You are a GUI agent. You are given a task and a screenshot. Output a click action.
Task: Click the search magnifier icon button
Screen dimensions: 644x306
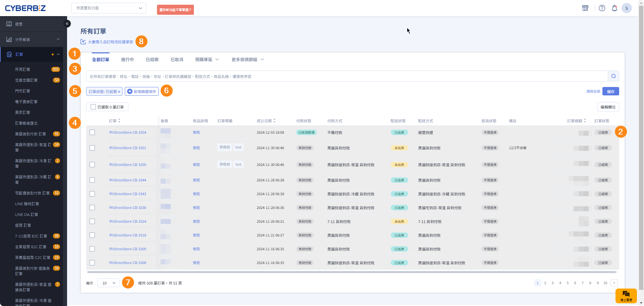point(613,76)
